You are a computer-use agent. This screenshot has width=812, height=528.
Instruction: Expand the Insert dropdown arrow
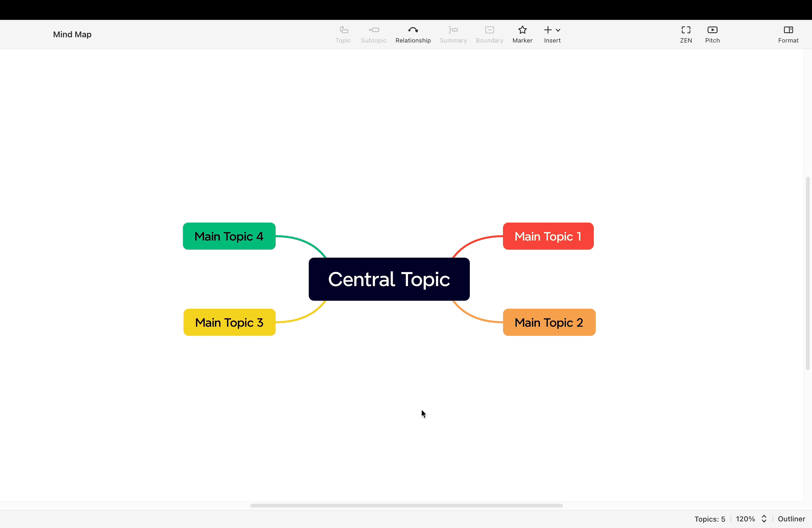(x=558, y=30)
